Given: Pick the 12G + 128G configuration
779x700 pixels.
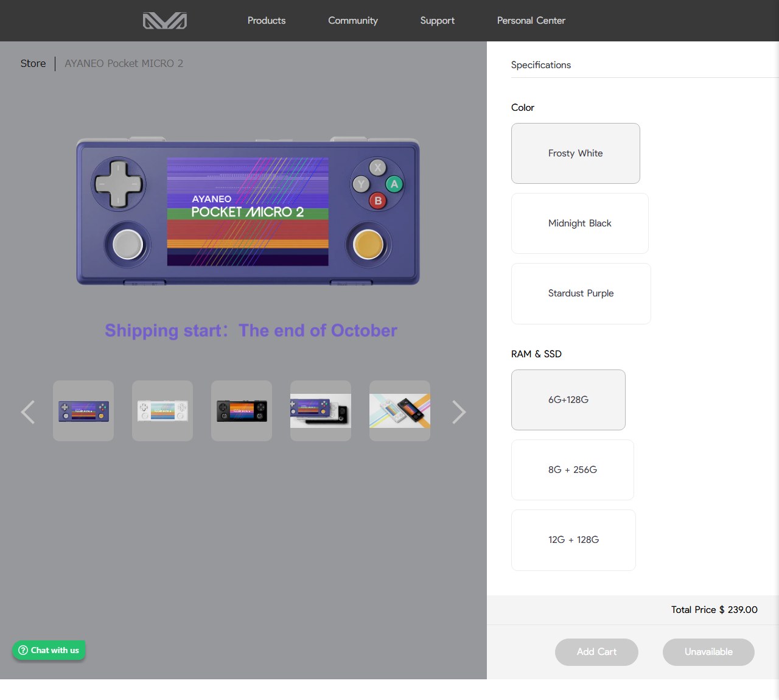Looking at the screenshot, I should tap(573, 540).
